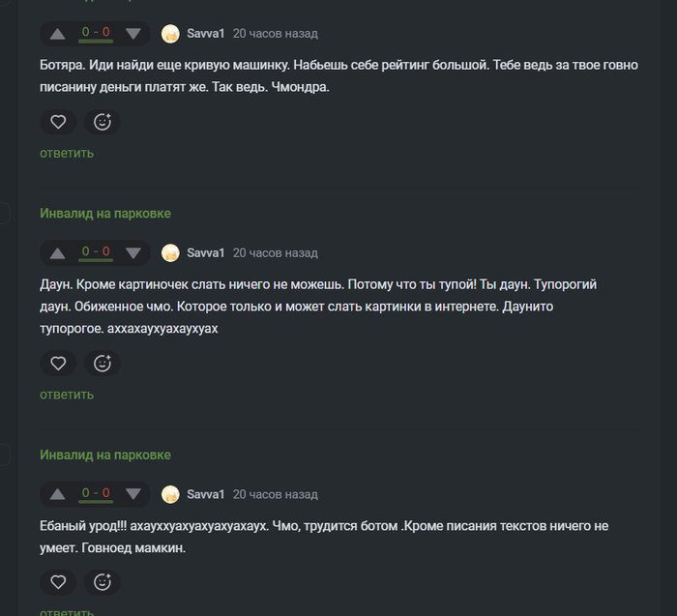Click Savva1's avatar on the top comment
The width and height of the screenshot is (677, 616).
(x=170, y=34)
